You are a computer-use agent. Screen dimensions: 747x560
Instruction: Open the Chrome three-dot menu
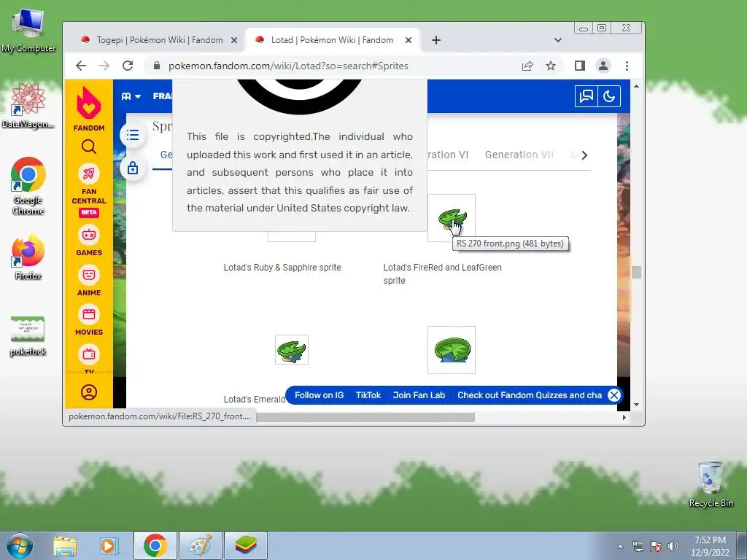tap(627, 66)
